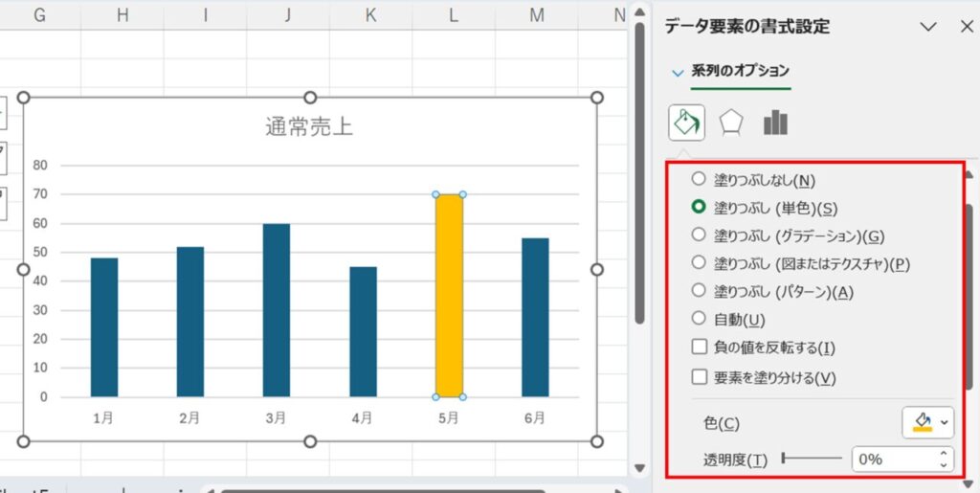Click the 通常売上 chart title
980x493 pixels.
pyautogui.click(x=309, y=127)
